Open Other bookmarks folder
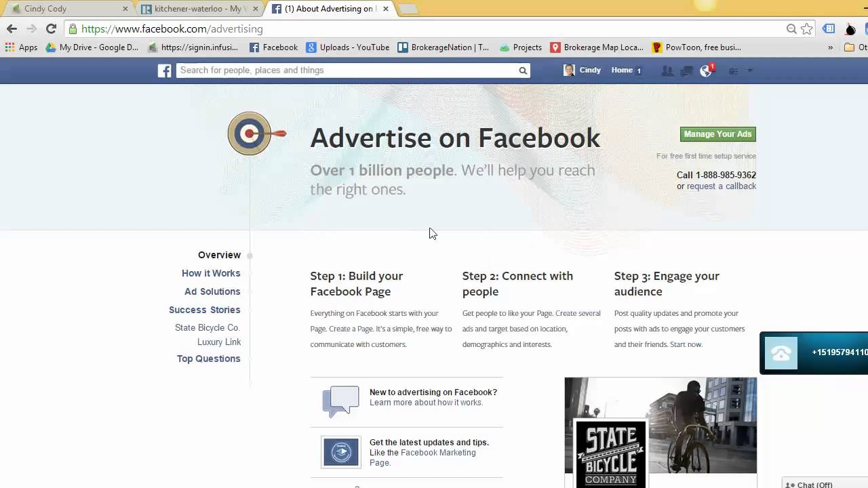Screen dimensions: 868x488 [x=856, y=47]
